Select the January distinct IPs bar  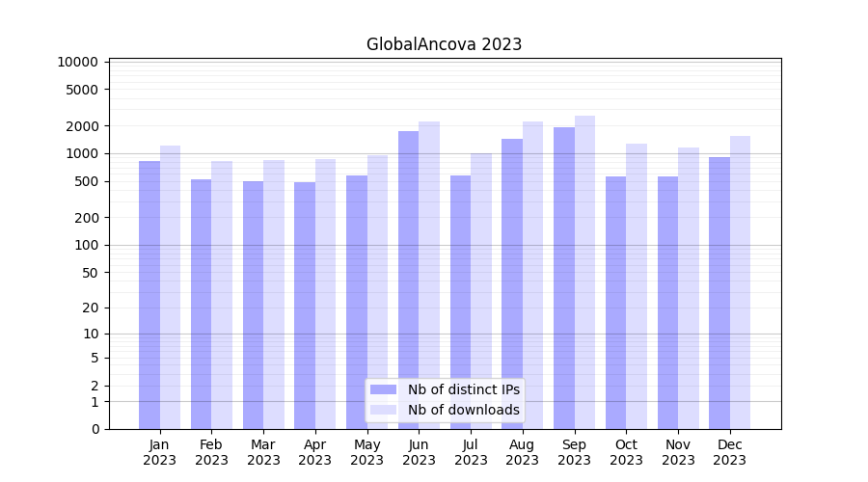[149, 294]
